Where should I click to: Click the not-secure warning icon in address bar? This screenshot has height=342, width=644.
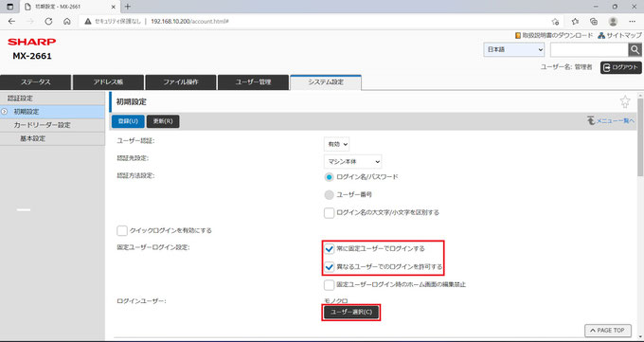tap(88, 22)
